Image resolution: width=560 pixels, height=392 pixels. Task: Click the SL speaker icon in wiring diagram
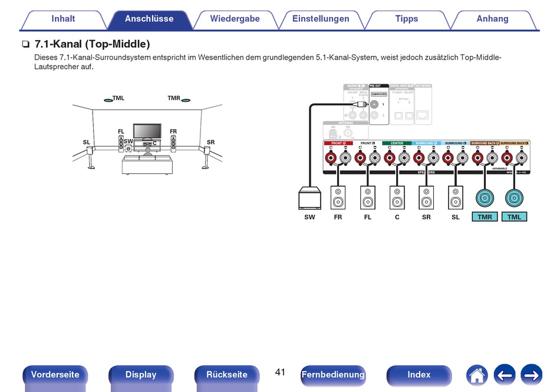455,197
